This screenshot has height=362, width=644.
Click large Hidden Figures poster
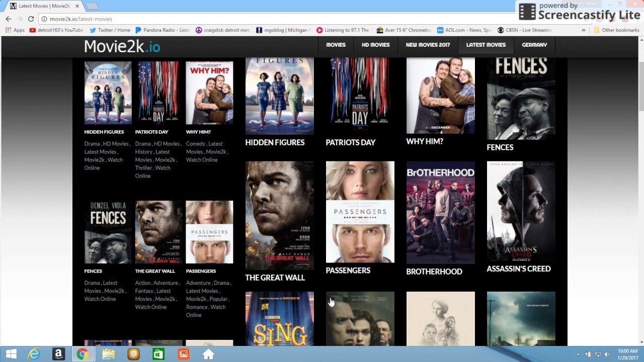[x=279, y=96]
